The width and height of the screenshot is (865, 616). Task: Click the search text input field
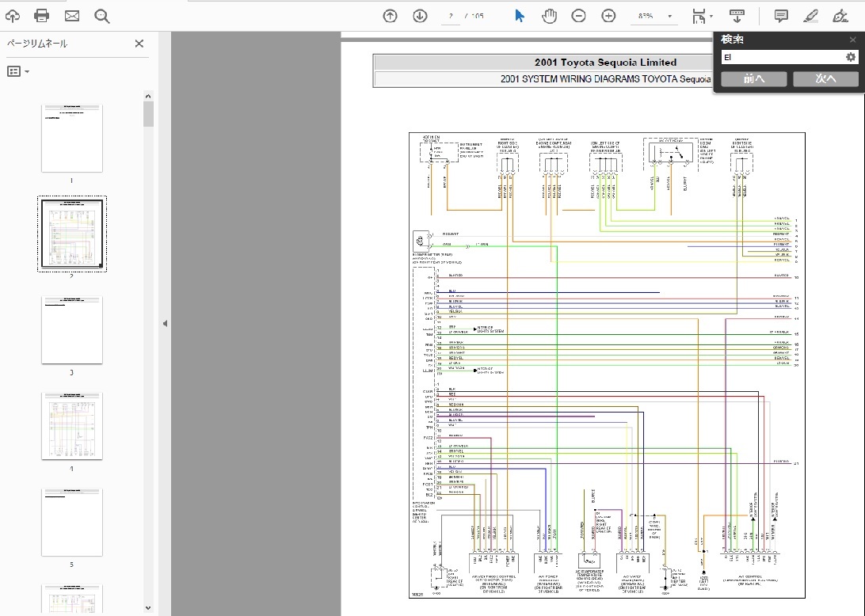pos(783,57)
